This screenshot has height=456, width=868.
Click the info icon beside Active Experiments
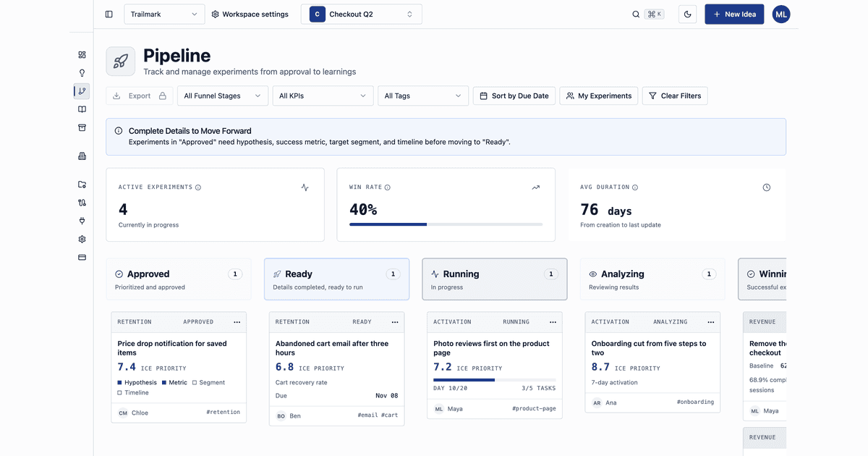pos(198,187)
